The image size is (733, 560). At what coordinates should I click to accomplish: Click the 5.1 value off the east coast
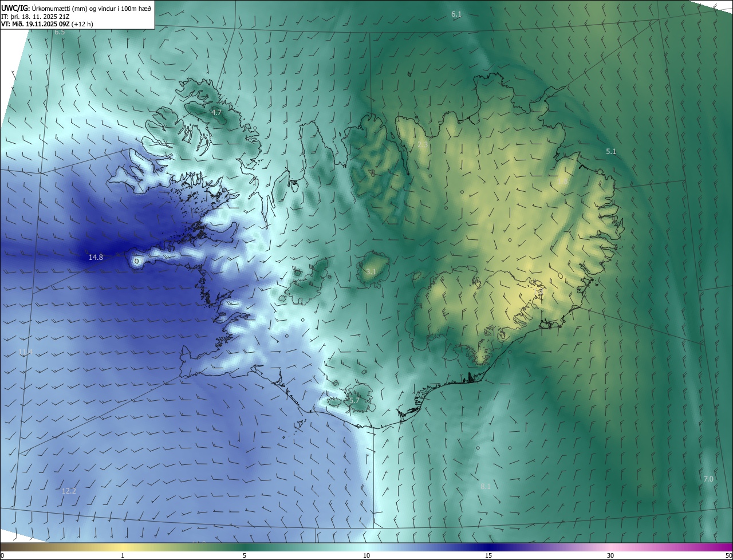point(611,151)
